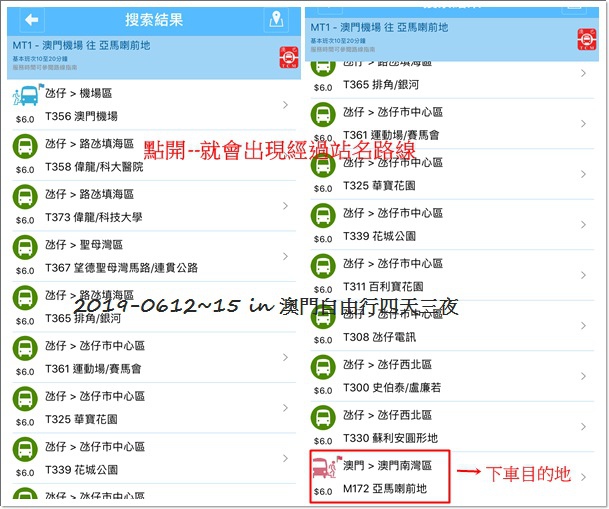Tap the red TCM logo in the left screen

(x=289, y=57)
